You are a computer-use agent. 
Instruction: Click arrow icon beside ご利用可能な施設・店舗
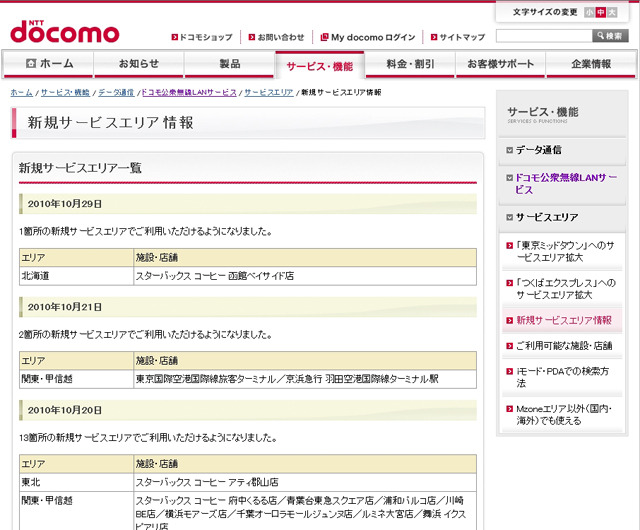click(x=509, y=346)
